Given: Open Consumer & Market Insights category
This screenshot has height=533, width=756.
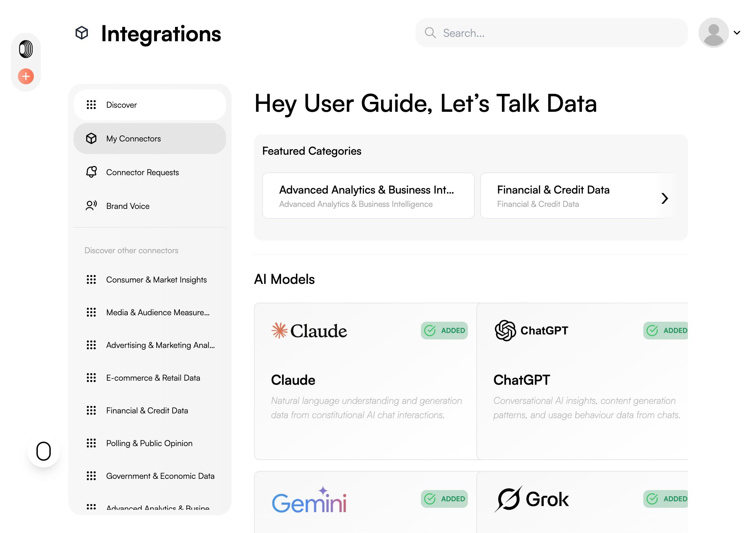Looking at the screenshot, I should (x=156, y=280).
